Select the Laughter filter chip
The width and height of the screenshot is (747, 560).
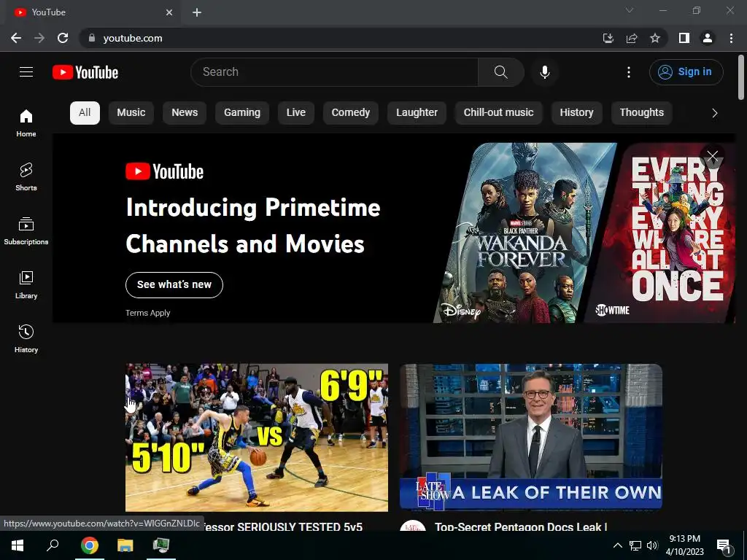coord(417,113)
